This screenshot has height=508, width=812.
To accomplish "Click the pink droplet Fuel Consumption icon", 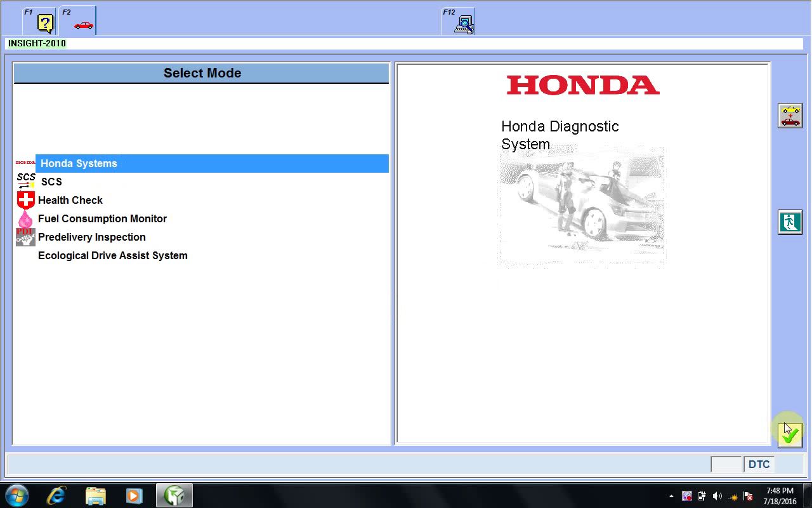I will pyautogui.click(x=25, y=219).
